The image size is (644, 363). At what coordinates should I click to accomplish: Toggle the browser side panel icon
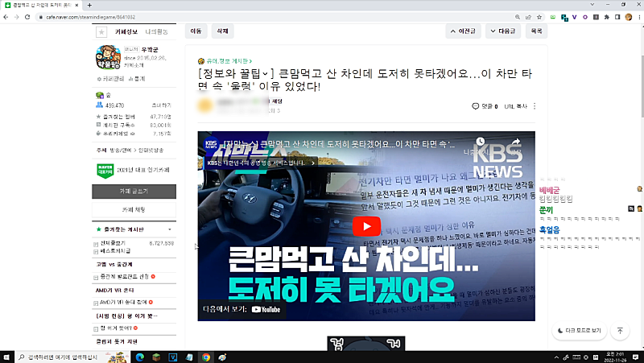pos(617,17)
